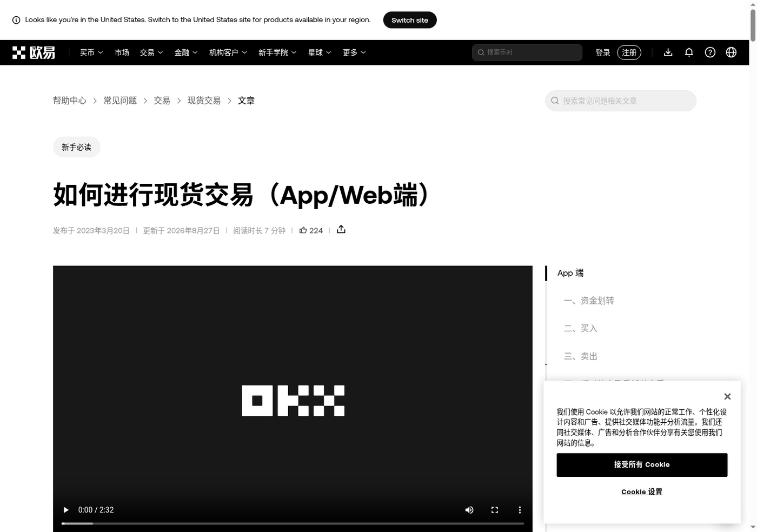Expand the 更多 dropdown menu
This screenshot has height=532, width=757.
(354, 52)
